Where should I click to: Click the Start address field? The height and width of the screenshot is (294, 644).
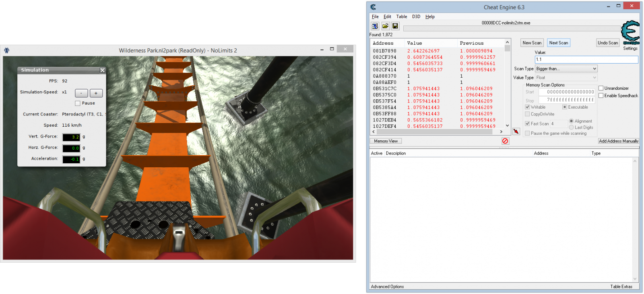click(567, 92)
